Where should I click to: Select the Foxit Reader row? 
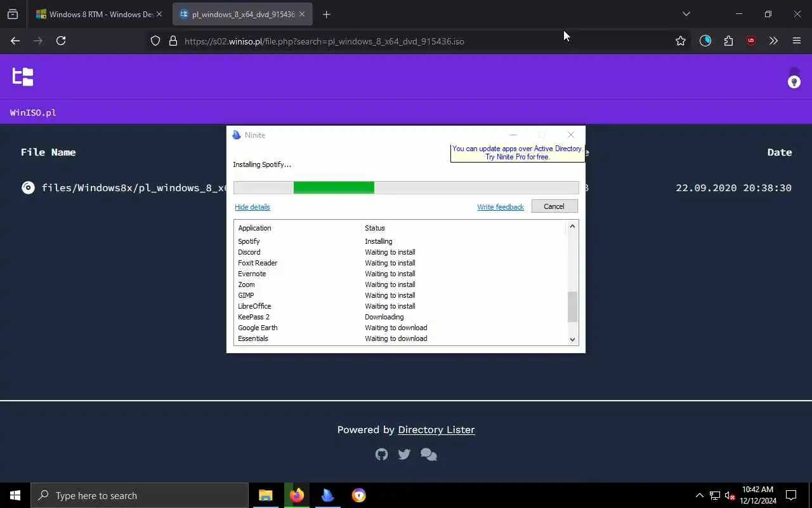400,263
